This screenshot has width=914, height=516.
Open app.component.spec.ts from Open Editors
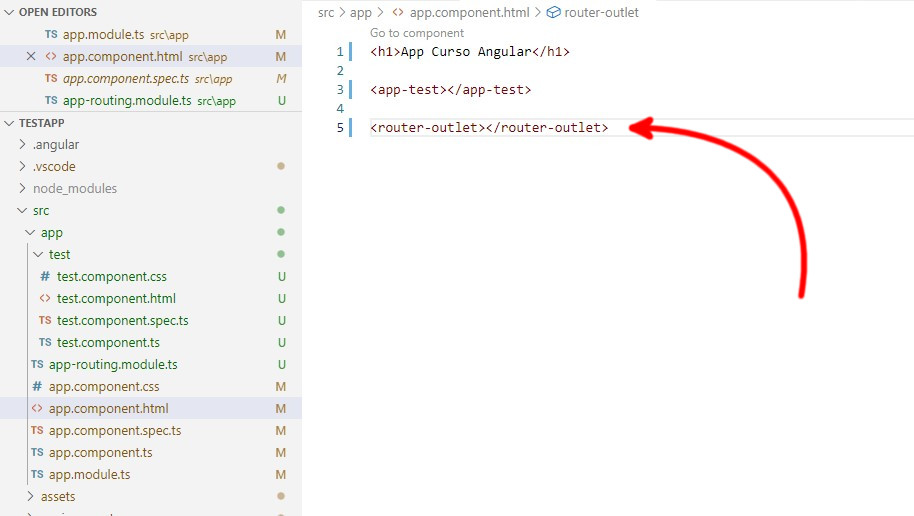pyautogui.click(x=126, y=79)
